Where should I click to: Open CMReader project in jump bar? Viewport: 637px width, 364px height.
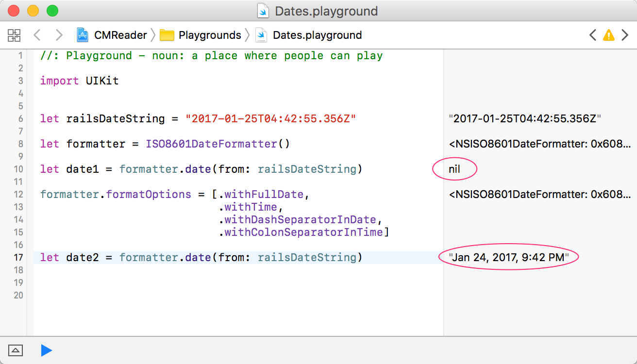[x=120, y=35]
